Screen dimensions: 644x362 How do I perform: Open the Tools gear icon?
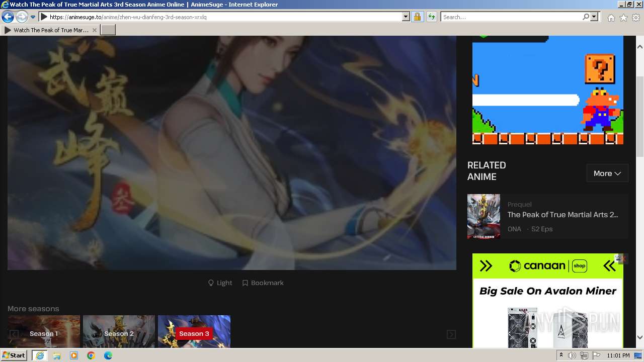point(636,18)
